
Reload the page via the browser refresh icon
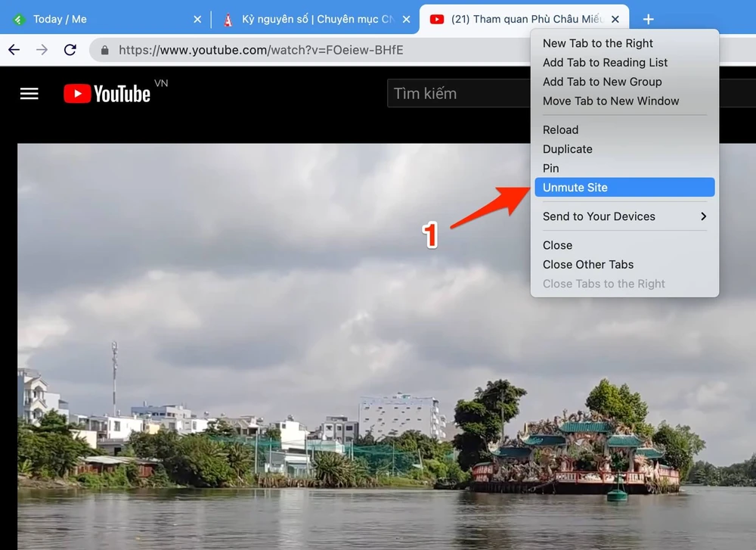point(70,50)
